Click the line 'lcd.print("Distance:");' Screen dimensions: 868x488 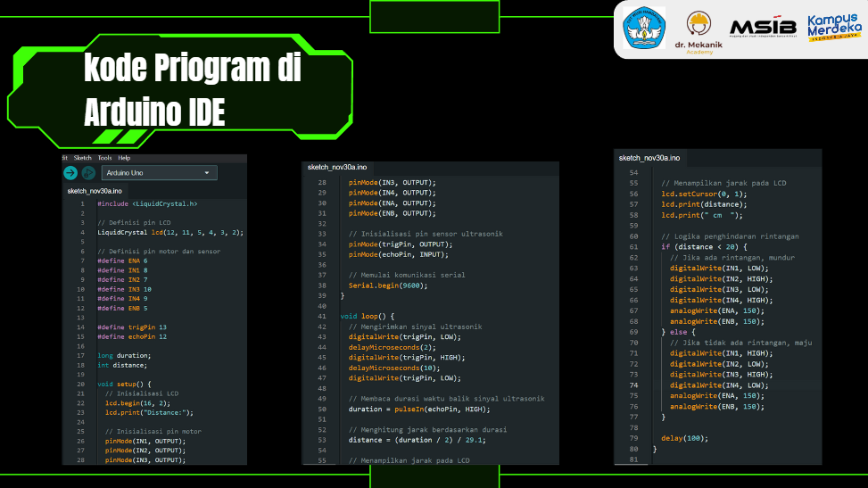point(150,413)
